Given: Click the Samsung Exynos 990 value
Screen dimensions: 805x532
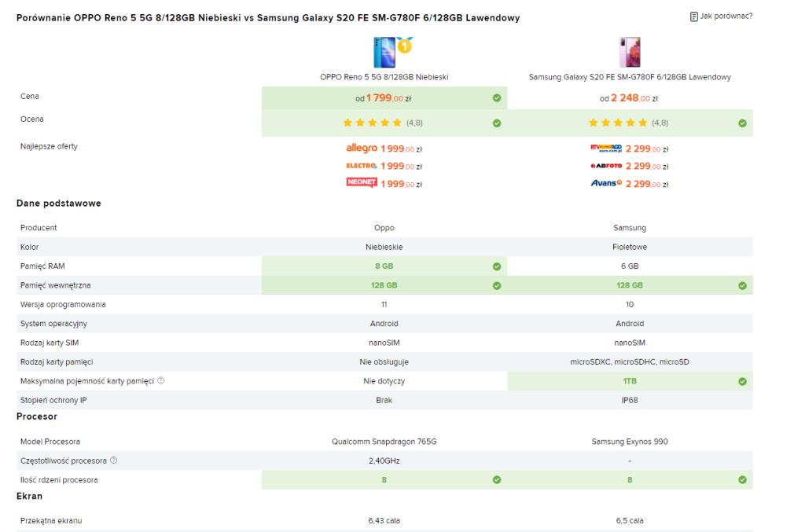Looking at the screenshot, I should coord(630,441).
